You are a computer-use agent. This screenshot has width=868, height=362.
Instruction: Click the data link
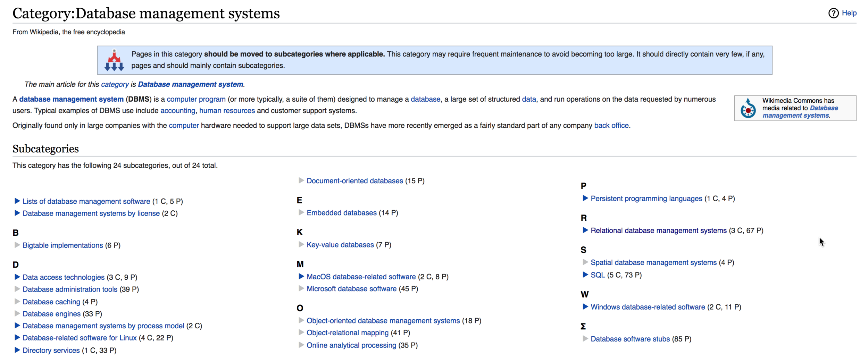tap(529, 99)
